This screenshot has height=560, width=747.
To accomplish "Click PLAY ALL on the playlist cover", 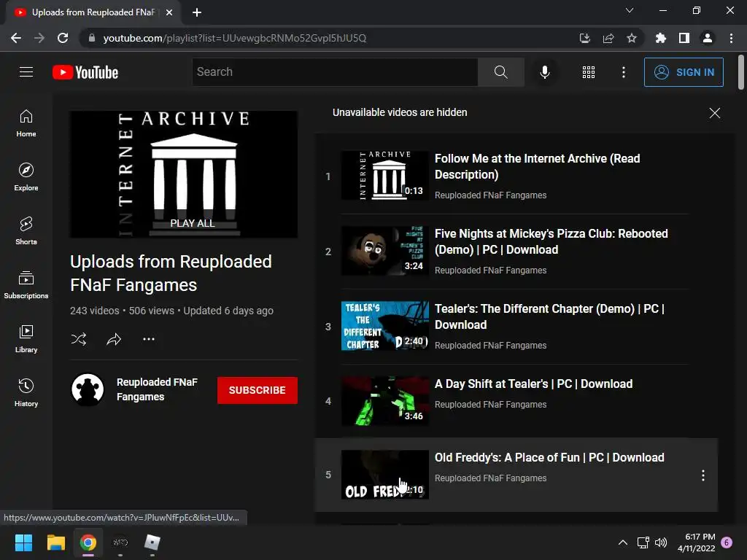I will [x=193, y=223].
